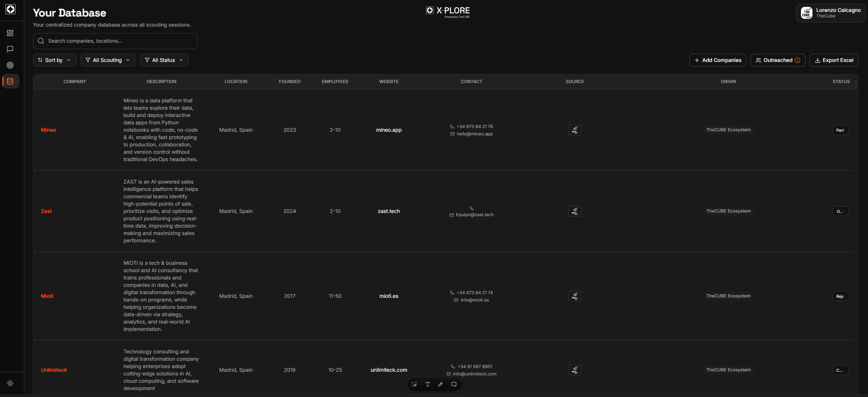Screen dimensions: 868x397
Task: Click TheCUBE Ecosystem badge in Unlimiteck row
Action: click(x=728, y=370)
